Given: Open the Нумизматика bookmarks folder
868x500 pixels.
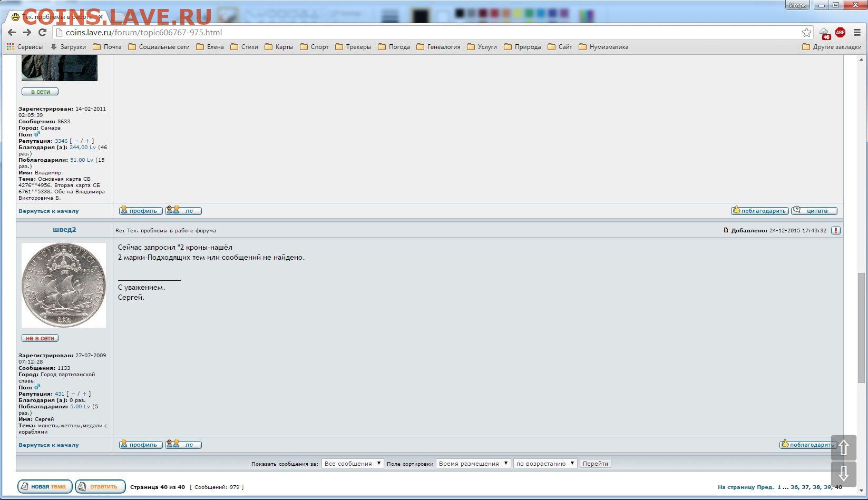Looking at the screenshot, I should coord(604,47).
